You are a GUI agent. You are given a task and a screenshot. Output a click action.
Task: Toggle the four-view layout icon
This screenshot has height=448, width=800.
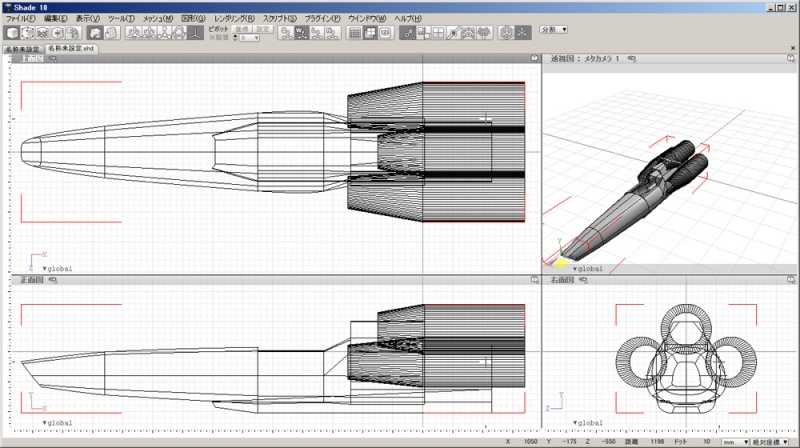370,33
